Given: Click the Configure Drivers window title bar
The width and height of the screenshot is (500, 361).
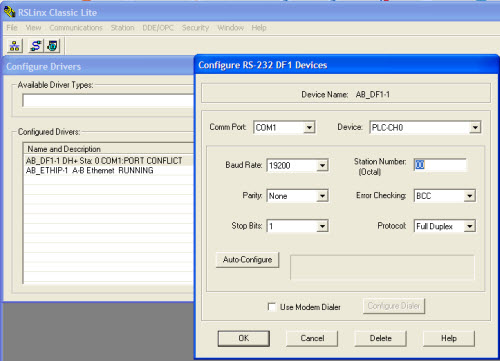Looking at the screenshot, I should (99, 66).
